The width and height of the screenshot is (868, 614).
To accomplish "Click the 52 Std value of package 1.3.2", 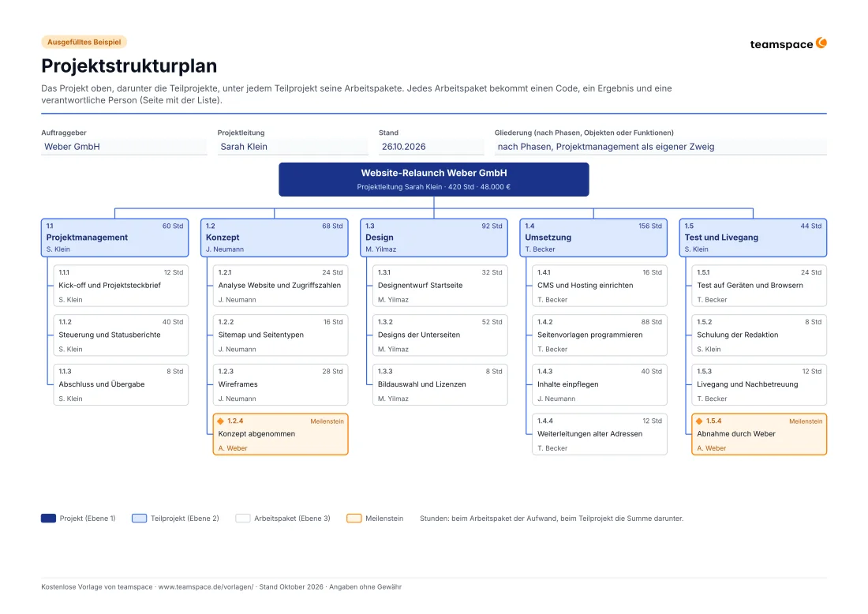I will [x=492, y=322].
